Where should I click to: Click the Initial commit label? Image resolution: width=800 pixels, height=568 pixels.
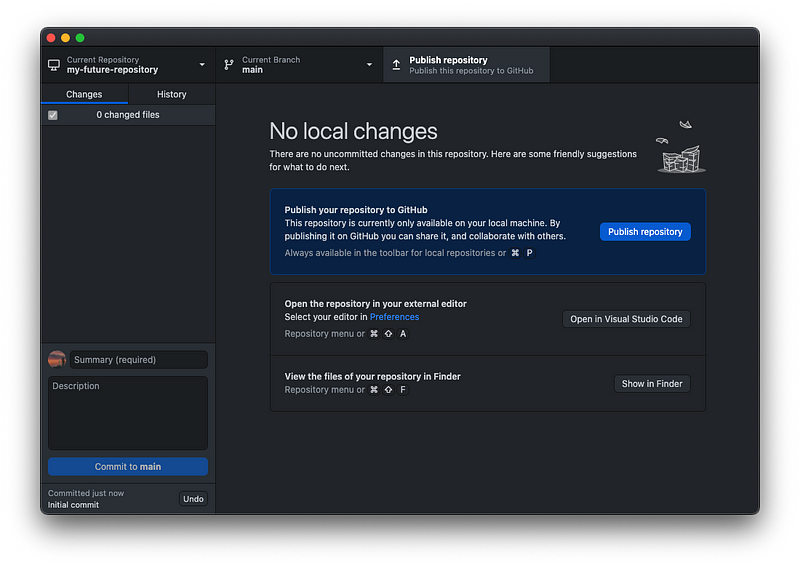tap(73, 505)
